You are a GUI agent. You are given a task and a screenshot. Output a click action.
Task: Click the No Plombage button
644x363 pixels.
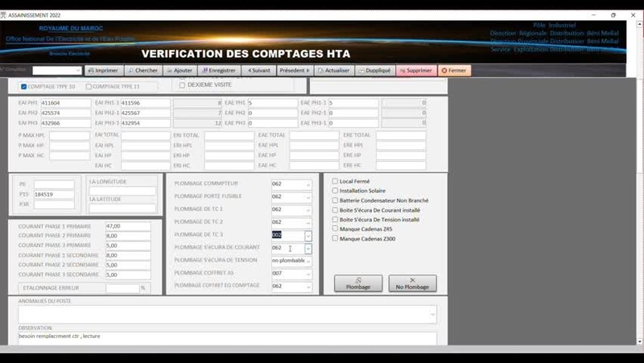click(x=412, y=283)
